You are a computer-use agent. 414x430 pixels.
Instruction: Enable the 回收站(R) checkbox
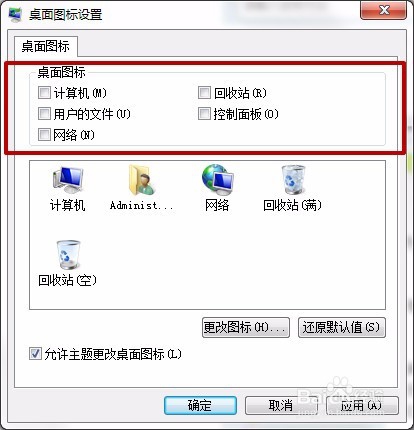[x=204, y=93]
